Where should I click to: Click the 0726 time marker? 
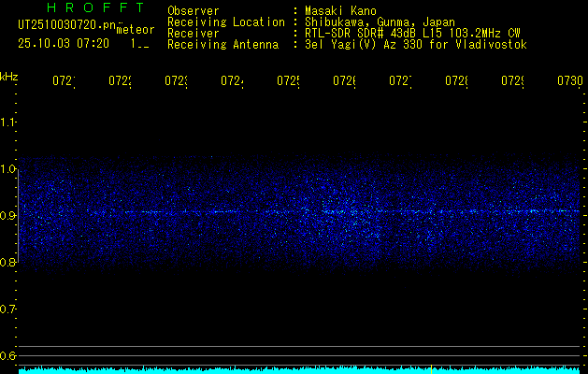click(x=344, y=81)
